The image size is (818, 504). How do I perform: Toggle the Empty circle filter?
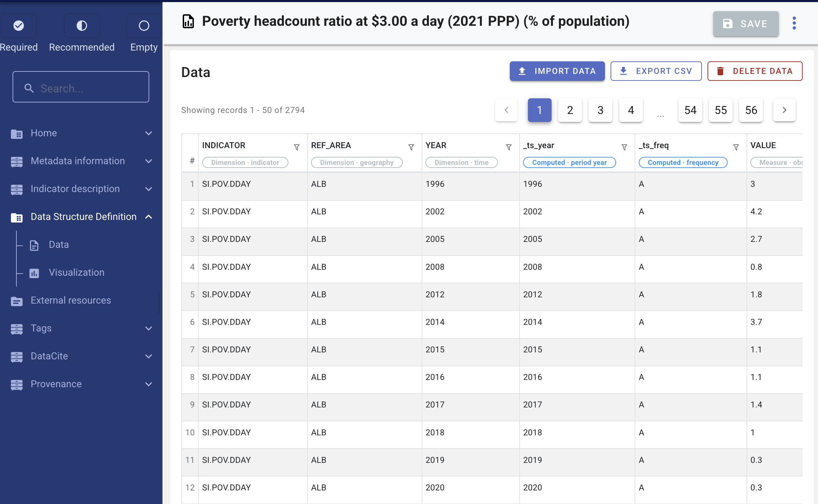click(144, 25)
